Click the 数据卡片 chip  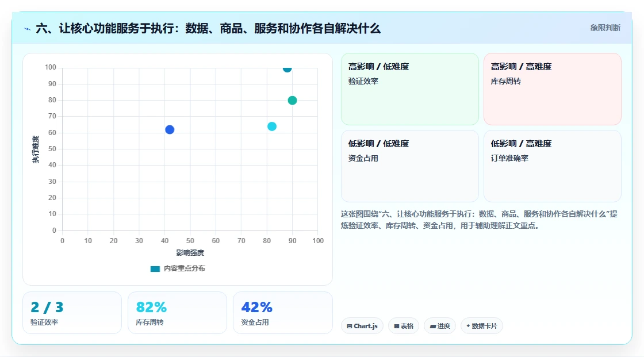[481, 326]
